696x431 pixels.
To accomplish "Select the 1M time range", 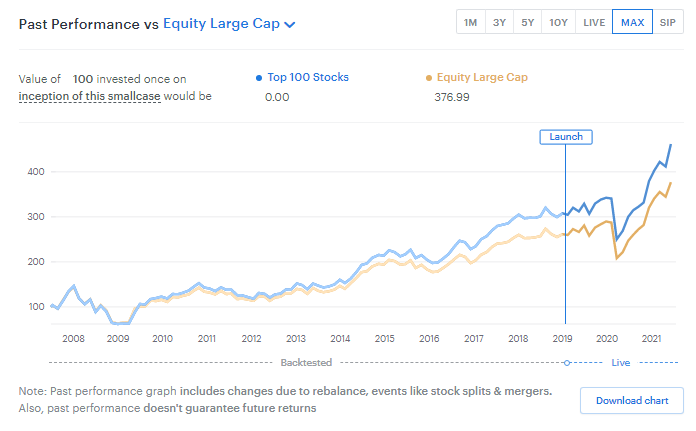I will pyautogui.click(x=469, y=23).
